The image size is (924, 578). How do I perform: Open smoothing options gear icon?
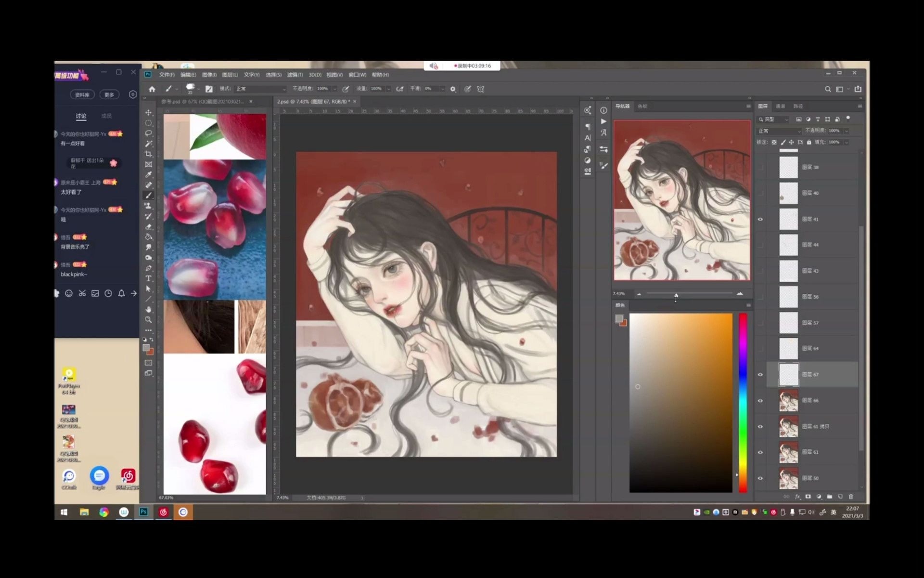click(x=453, y=89)
